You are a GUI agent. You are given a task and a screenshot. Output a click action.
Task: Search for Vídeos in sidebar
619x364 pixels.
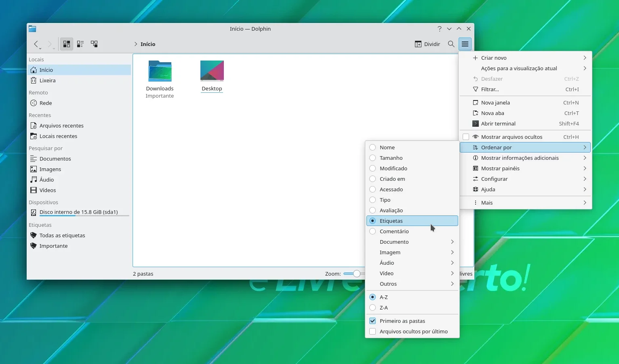(79, 190)
